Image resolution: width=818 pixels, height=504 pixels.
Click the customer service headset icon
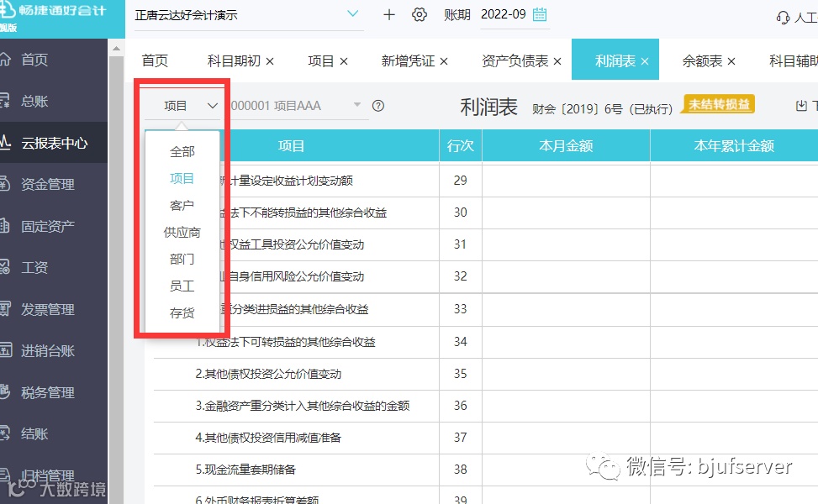click(783, 18)
